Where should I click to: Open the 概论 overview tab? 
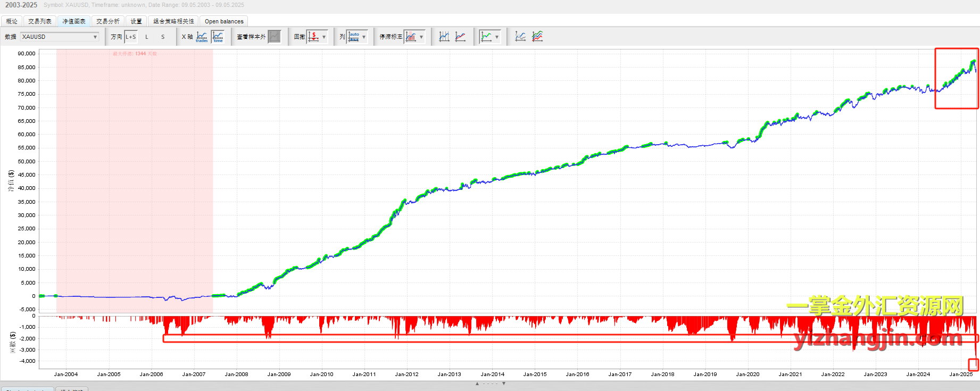[12, 21]
